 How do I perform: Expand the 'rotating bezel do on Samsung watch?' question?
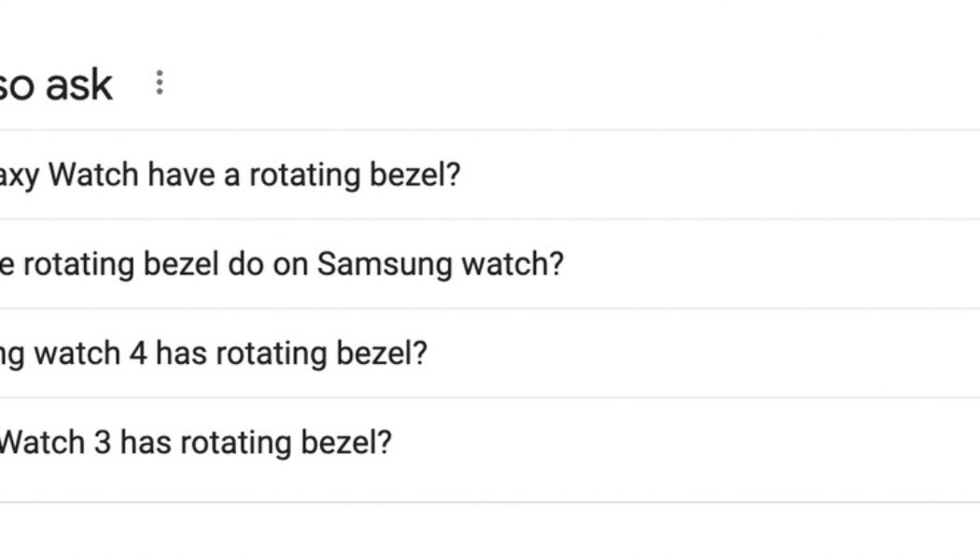click(x=280, y=264)
